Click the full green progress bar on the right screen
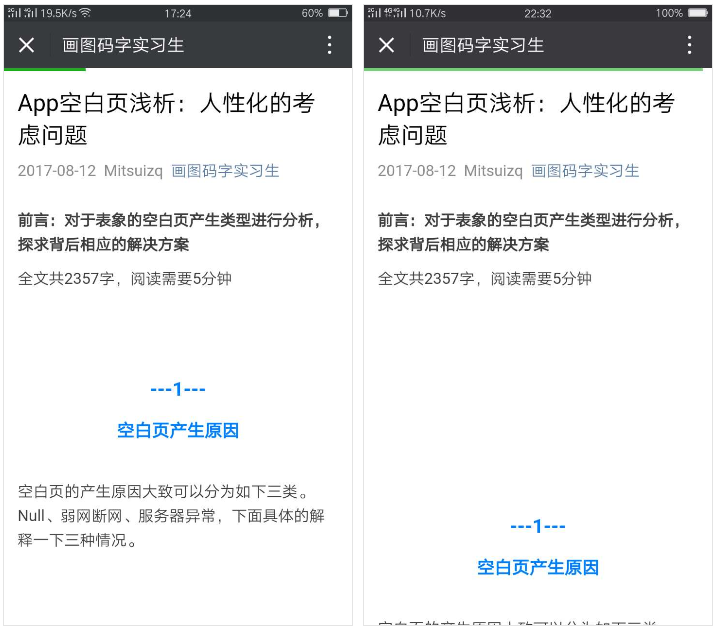The image size is (717, 632). (x=538, y=69)
